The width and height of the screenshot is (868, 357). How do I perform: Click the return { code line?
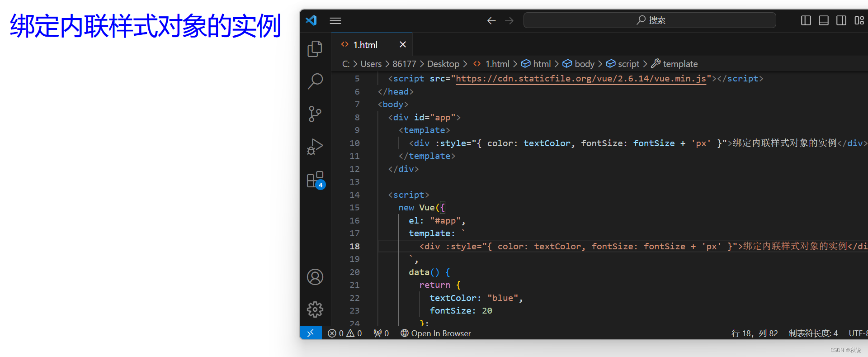coord(440,285)
